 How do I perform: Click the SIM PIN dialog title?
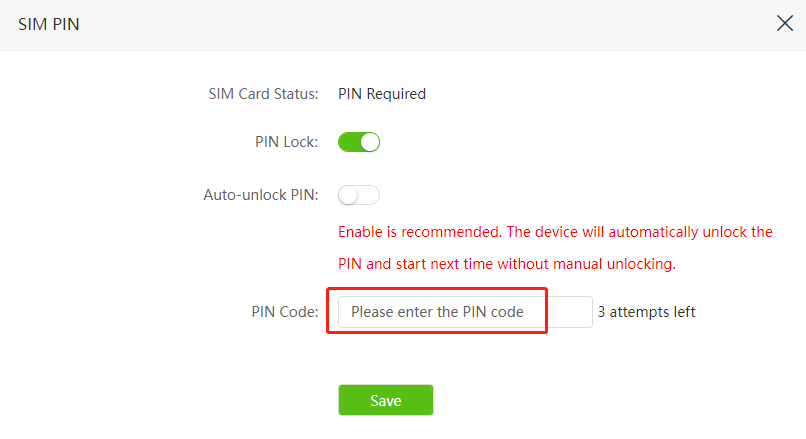click(49, 24)
